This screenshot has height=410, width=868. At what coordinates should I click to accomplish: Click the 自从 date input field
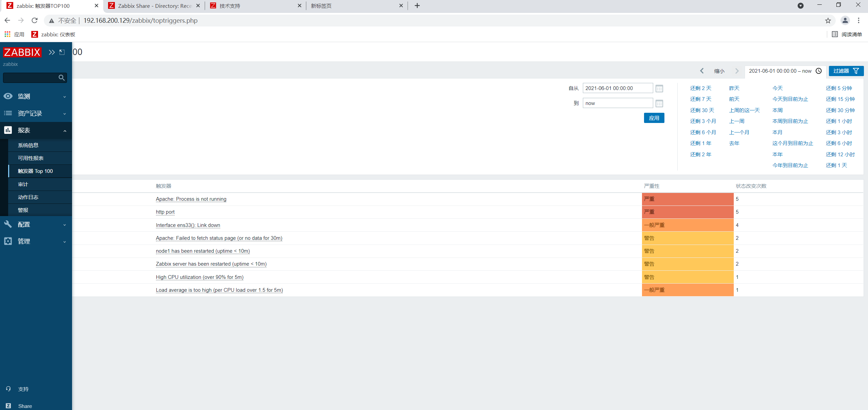pos(618,88)
